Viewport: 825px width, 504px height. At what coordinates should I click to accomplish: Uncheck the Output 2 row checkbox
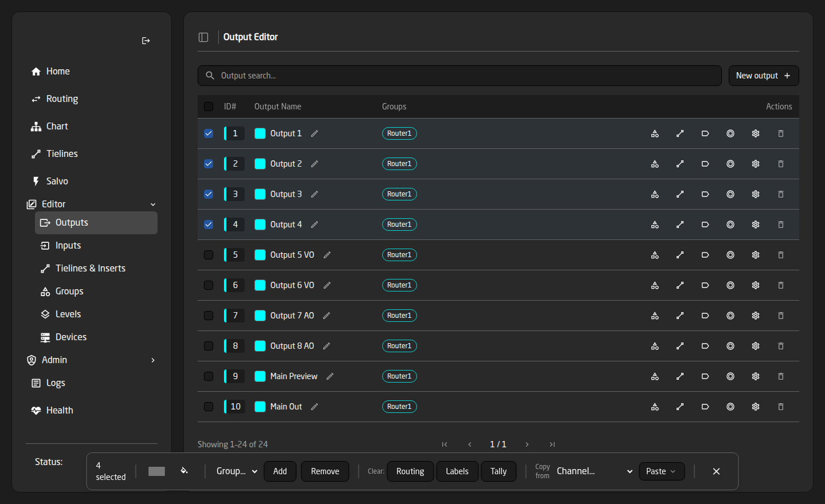coord(209,164)
